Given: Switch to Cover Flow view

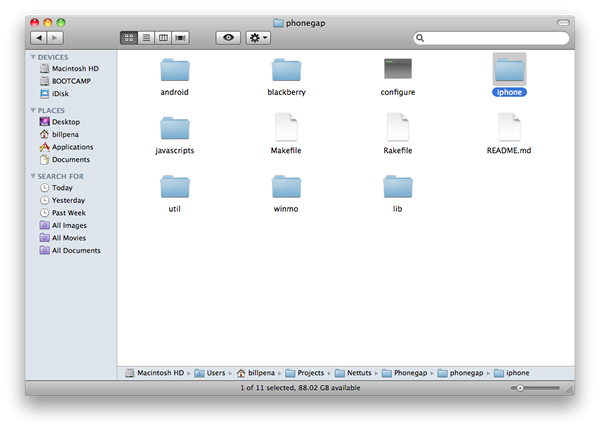Looking at the screenshot, I should 180,38.
